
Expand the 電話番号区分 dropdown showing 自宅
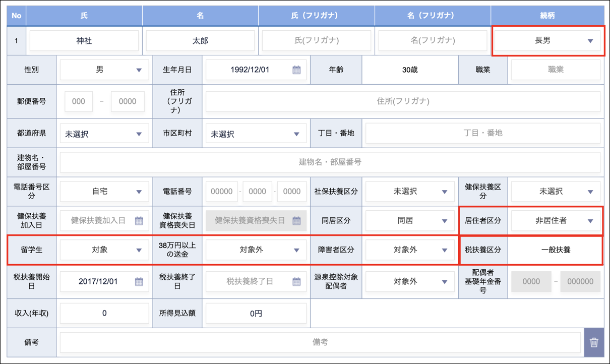point(104,192)
